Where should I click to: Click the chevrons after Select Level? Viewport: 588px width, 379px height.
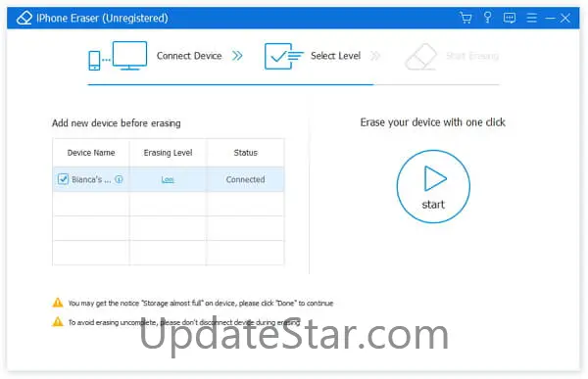pos(375,56)
